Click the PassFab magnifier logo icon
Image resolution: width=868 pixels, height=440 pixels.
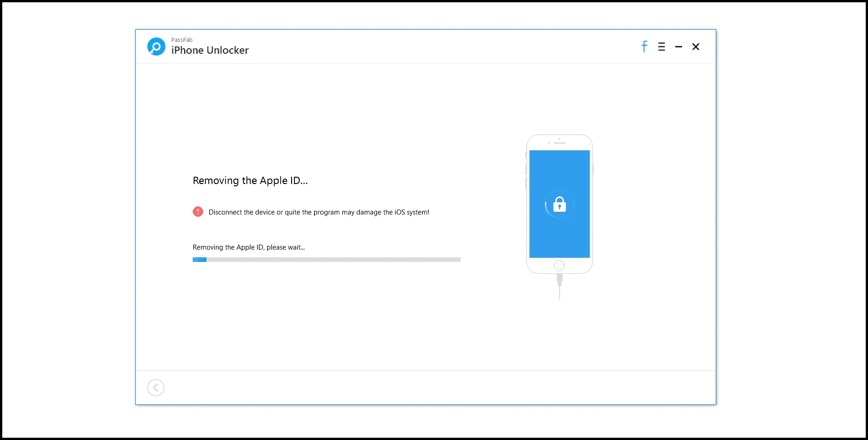coord(156,46)
